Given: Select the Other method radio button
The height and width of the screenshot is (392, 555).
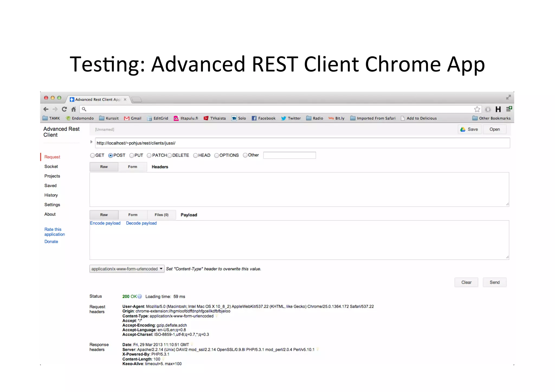Looking at the screenshot, I should point(245,155).
